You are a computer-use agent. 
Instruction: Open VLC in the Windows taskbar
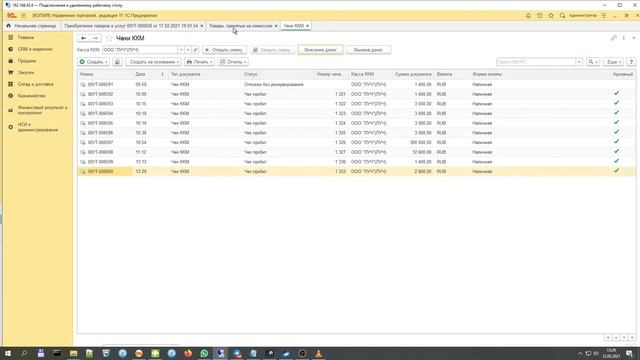point(318,353)
